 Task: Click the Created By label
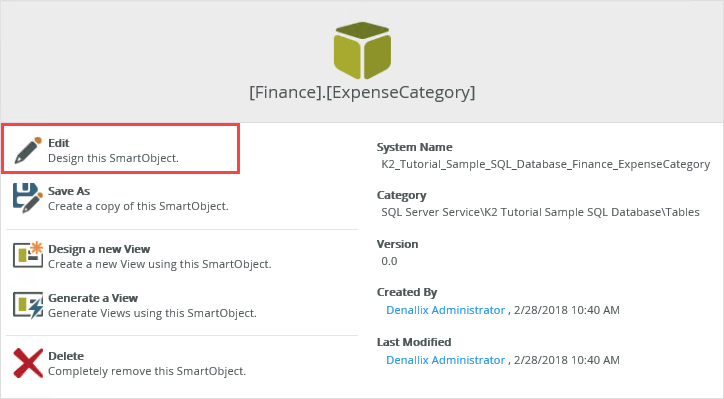click(407, 292)
